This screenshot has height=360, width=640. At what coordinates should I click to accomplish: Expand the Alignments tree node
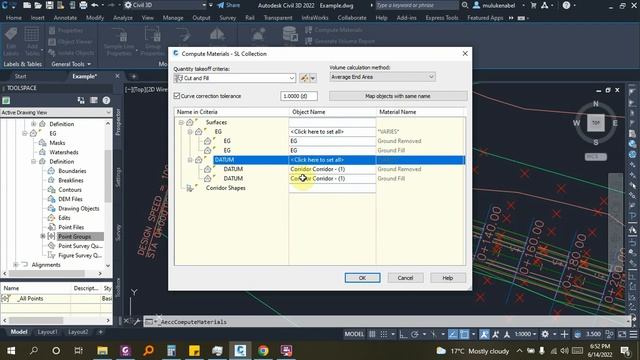coord(16,265)
